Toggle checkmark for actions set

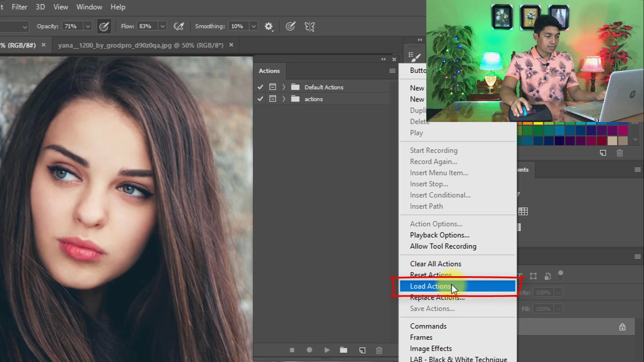click(260, 99)
